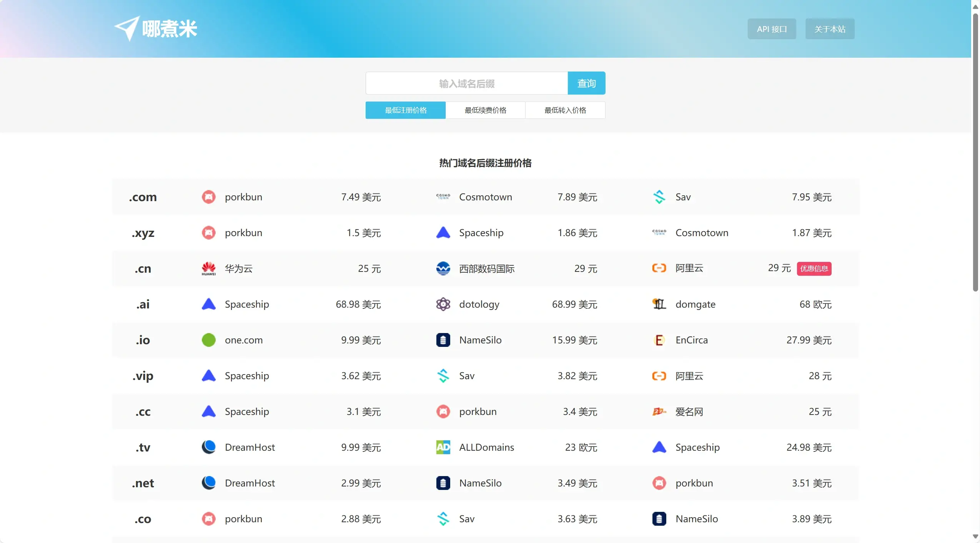Image resolution: width=980 pixels, height=543 pixels.
Task: Click the red 优惠信息 badge for 阿里云
Action: coord(814,268)
